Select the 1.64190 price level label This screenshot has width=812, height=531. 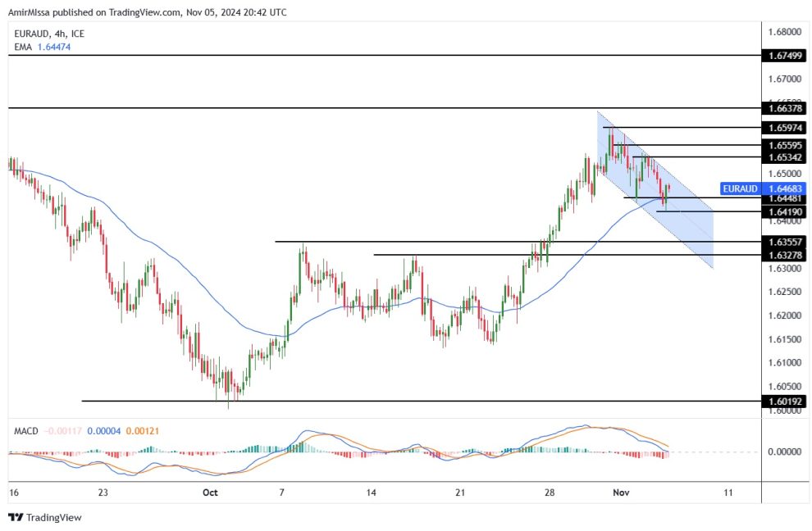(x=785, y=211)
